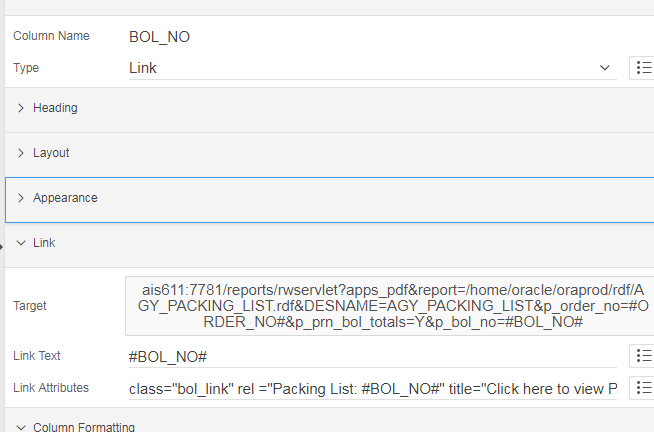Click the Link Attributes label
This screenshot has width=654, height=432.
[51, 388]
